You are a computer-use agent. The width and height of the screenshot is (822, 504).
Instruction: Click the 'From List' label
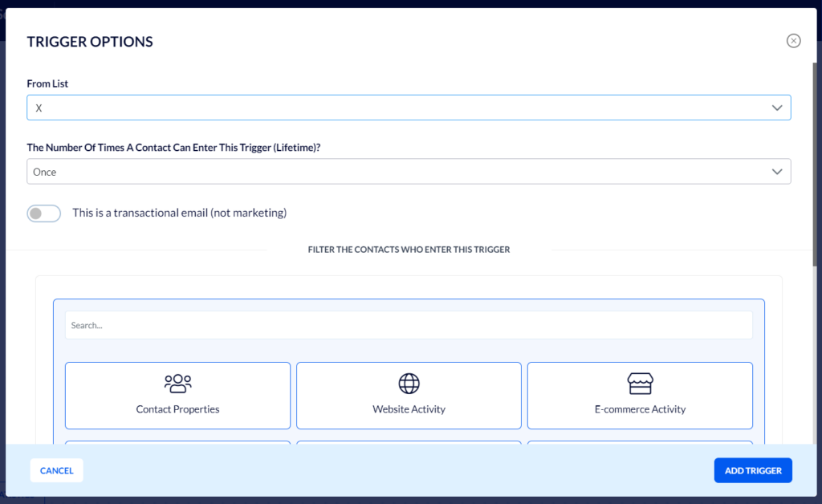click(47, 83)
